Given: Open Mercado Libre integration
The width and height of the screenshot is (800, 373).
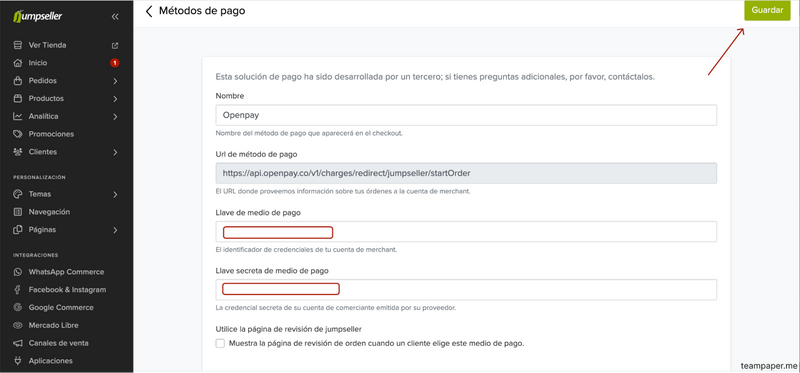Looking at the screenshot, I should pos(54,325).
